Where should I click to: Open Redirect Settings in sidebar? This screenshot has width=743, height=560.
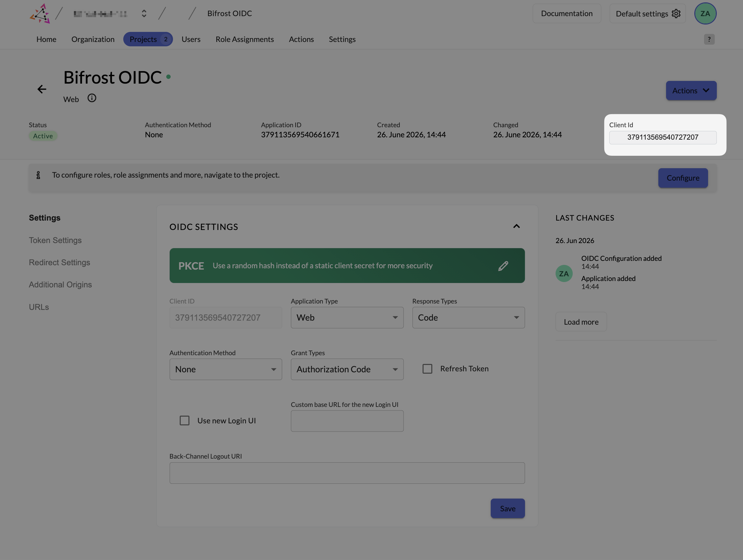(59, 263)
